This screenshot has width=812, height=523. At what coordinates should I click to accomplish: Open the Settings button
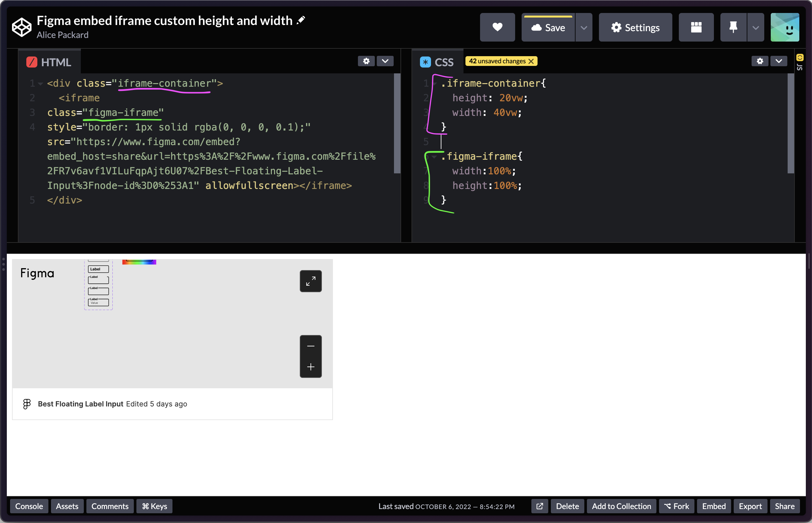pyautogui.click(x=635, y=28)
